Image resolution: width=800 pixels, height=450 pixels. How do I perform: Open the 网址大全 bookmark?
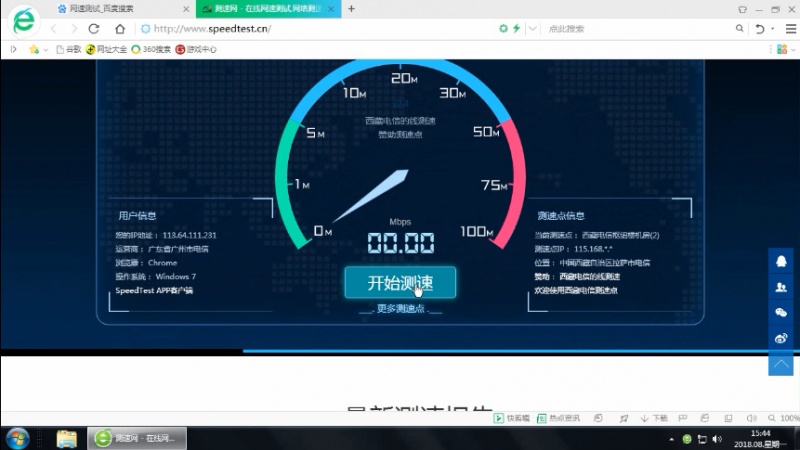coord(106,49)
